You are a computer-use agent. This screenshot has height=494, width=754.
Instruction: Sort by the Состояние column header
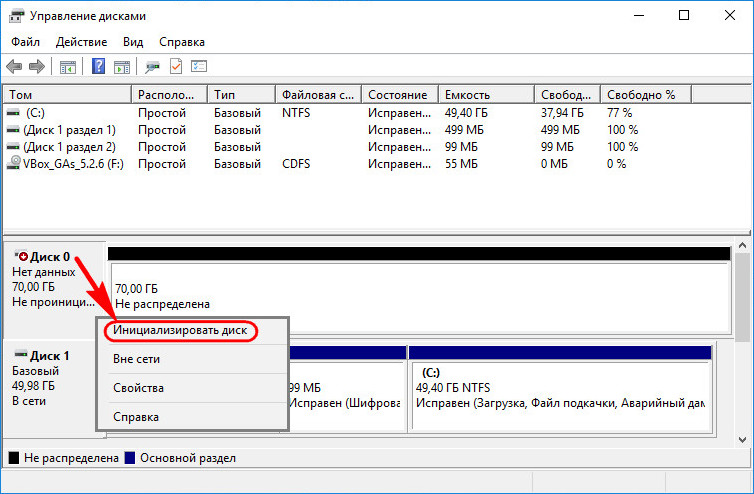pyautogui.click(x=400, y=95)
